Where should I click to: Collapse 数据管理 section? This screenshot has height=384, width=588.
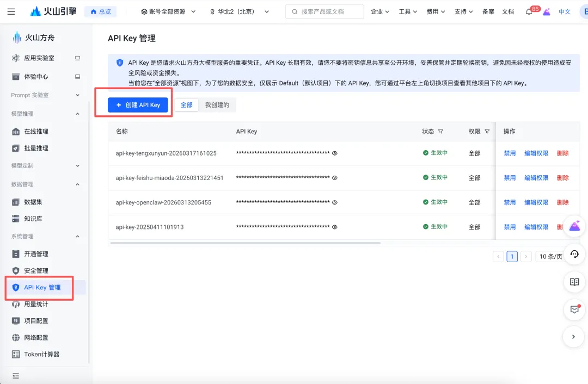pos(46,184)
